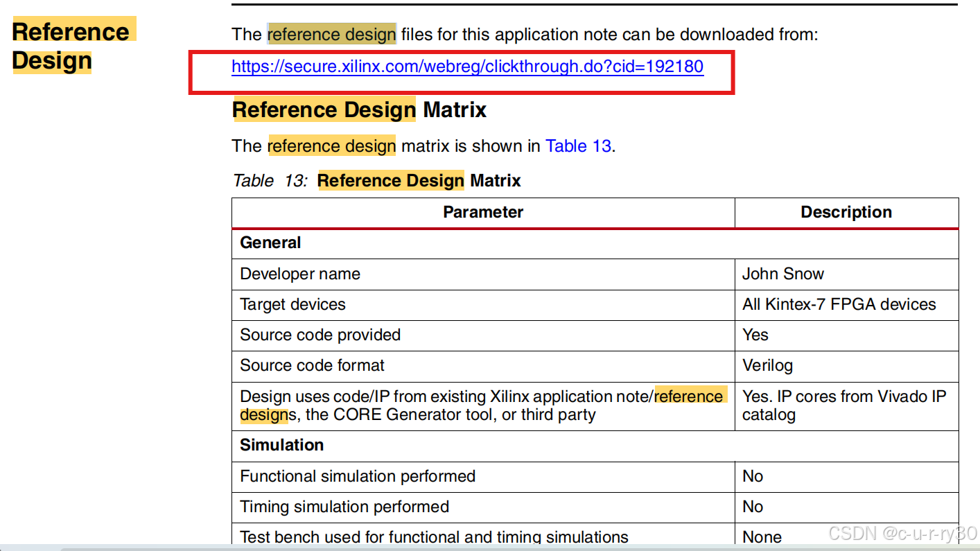Follow the Table 13 cross-reference link
This screenshot has width=980, height=551.
pos(578,146)
